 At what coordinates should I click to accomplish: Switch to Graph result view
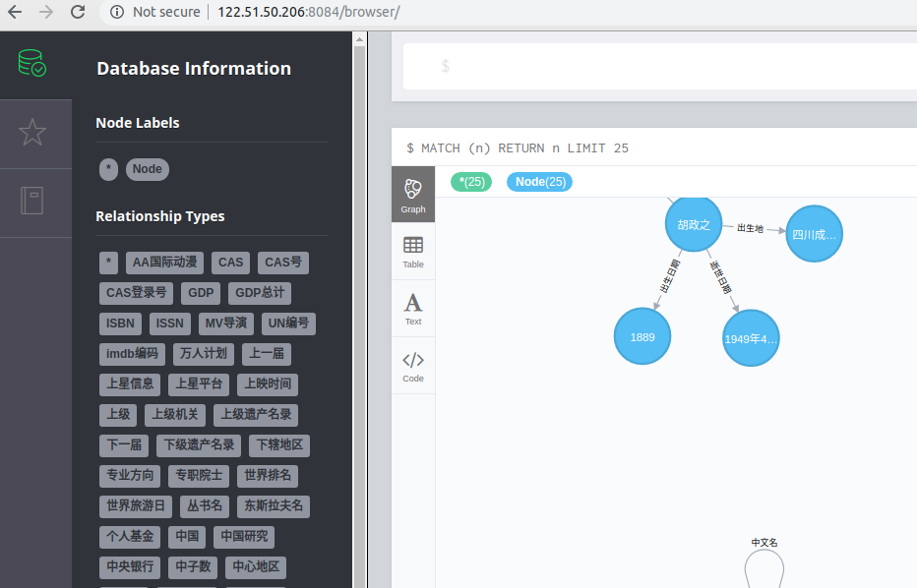413,195
